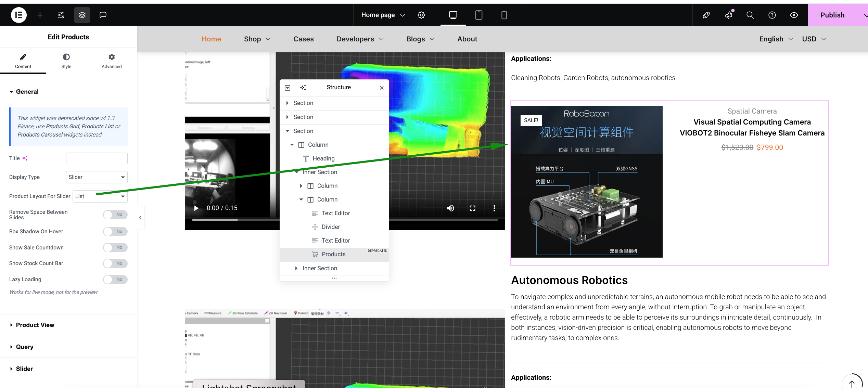This screenshot has width=868, height=388.
Task: Mute the video volume icon
Action: [450, 208]
